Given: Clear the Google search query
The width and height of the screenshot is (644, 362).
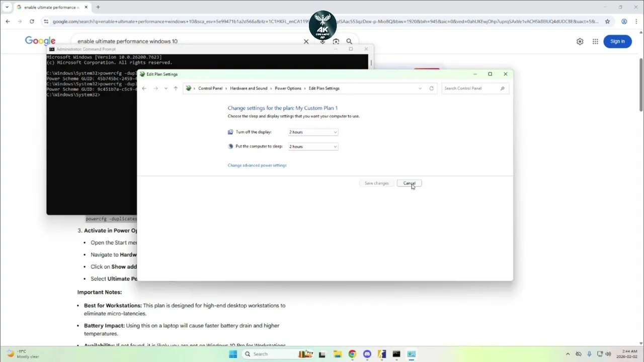Looking at the screenshot, I should point(306,41).
